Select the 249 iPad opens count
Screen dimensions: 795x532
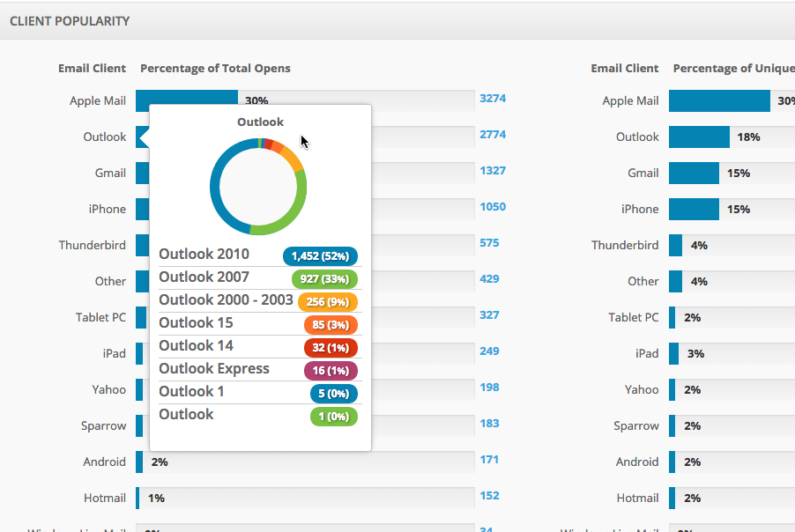(489, 351)
